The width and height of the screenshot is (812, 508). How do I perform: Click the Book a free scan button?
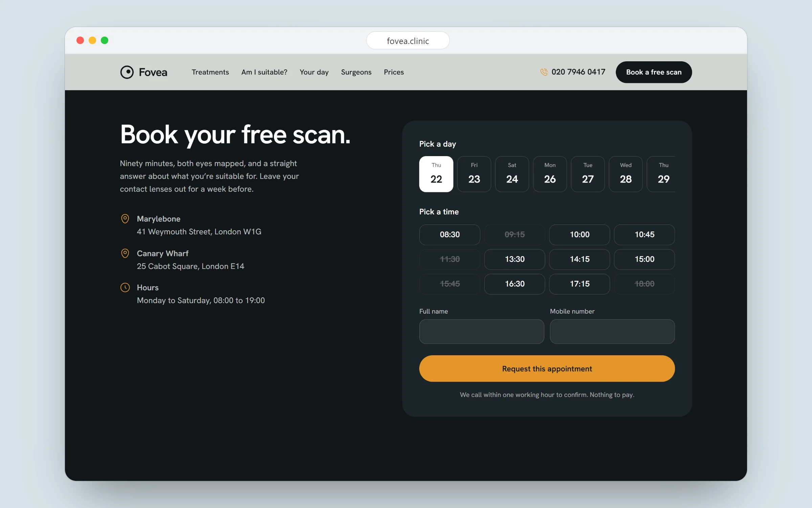click(654, 72)
